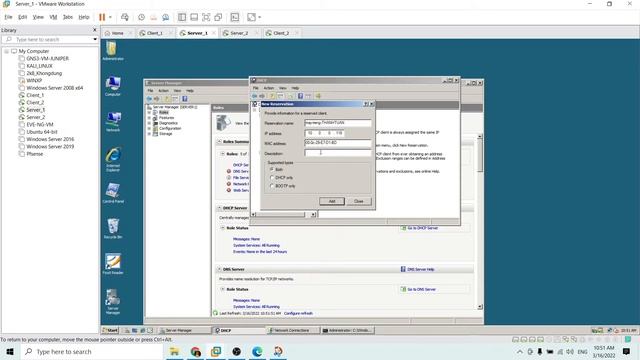Open the Foxit Reader desktop icon

point(113,264)
